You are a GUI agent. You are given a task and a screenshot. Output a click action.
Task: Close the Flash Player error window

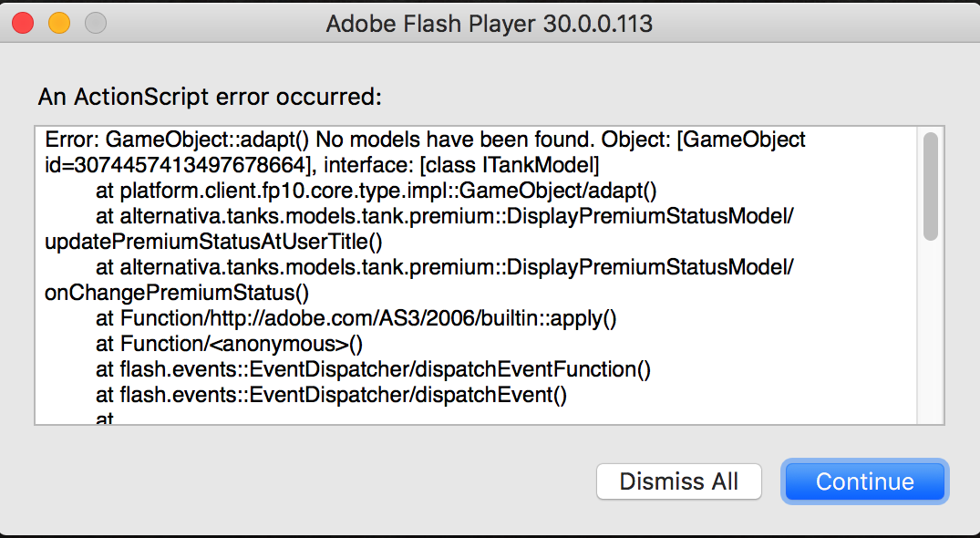25,24
